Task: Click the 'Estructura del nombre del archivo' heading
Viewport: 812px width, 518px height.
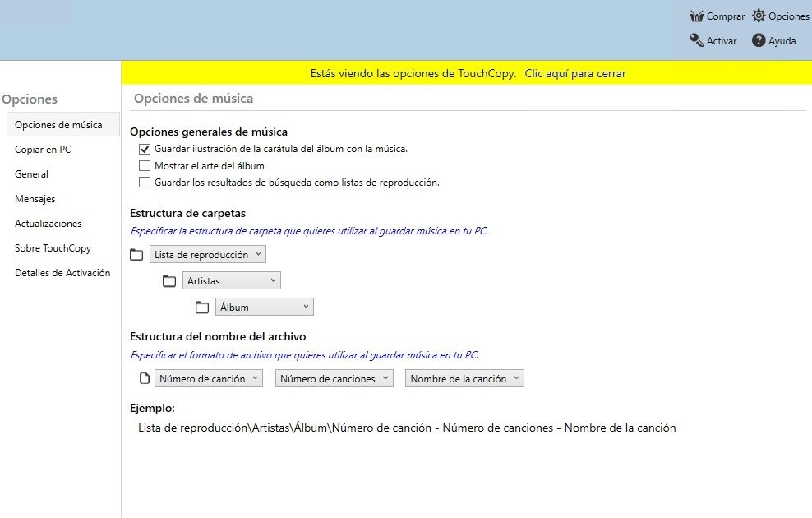Action: coord(218,337)
